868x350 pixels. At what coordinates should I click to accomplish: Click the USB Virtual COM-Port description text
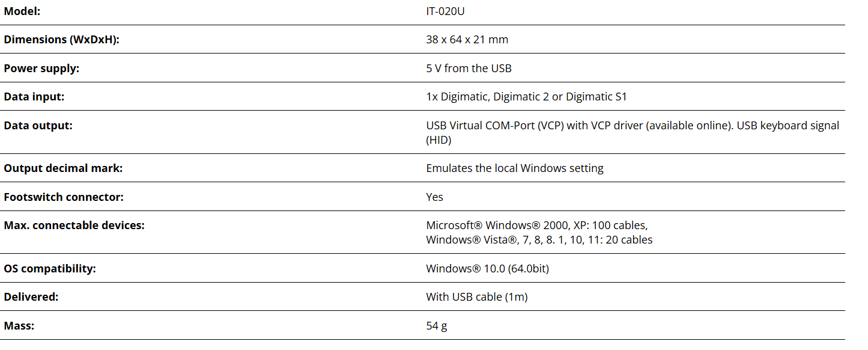coord(632,126)
